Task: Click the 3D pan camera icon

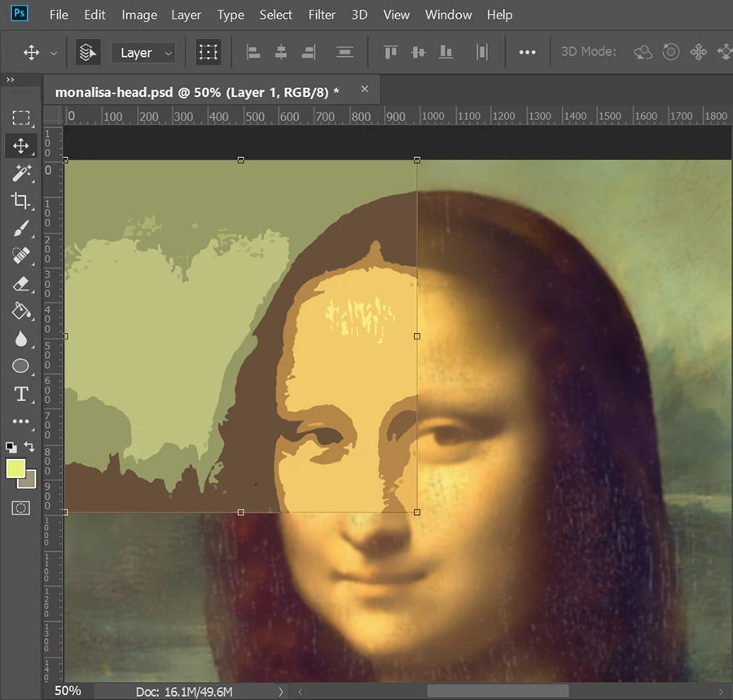Action: pos(699,52)
